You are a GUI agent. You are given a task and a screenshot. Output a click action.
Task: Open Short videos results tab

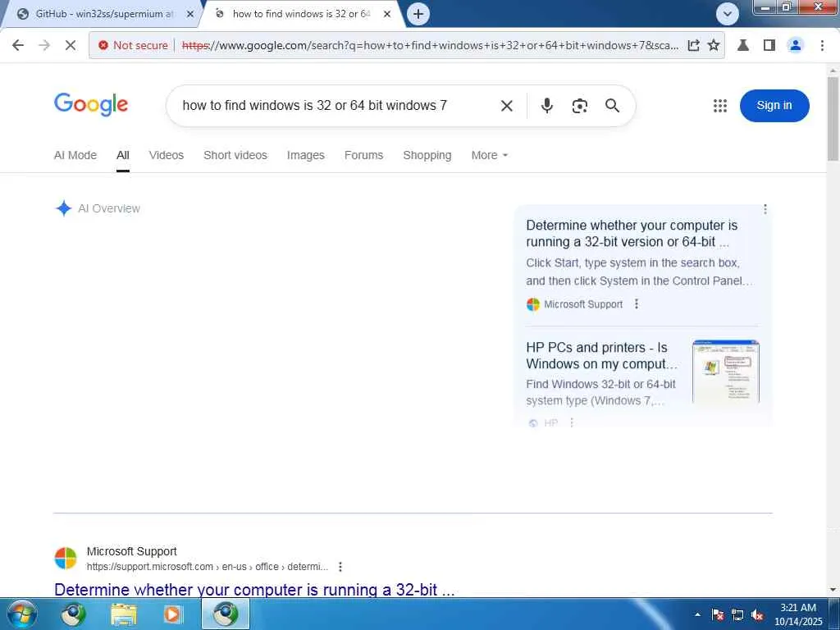pos(235,155)
